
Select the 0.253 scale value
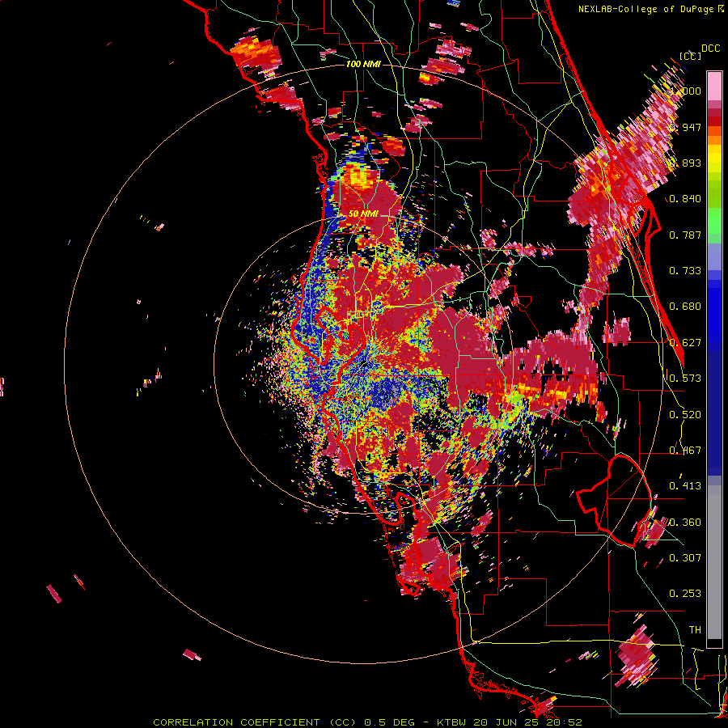tap(685, 594)
